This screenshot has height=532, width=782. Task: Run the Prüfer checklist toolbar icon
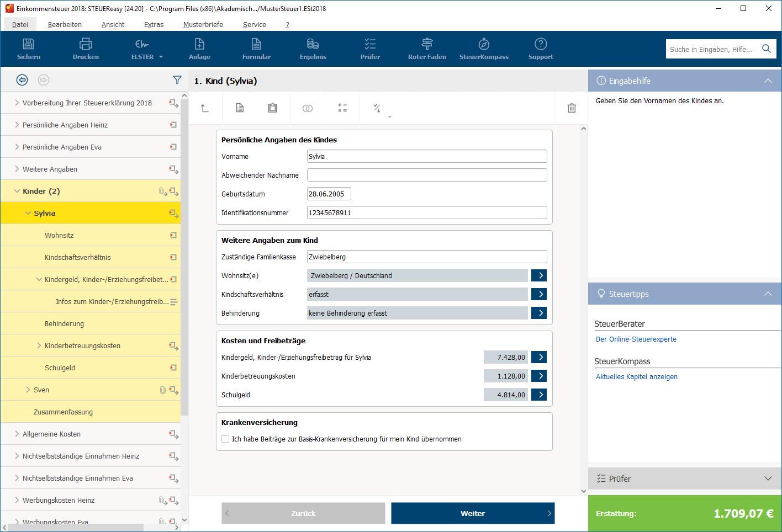[x=370, y=44]
